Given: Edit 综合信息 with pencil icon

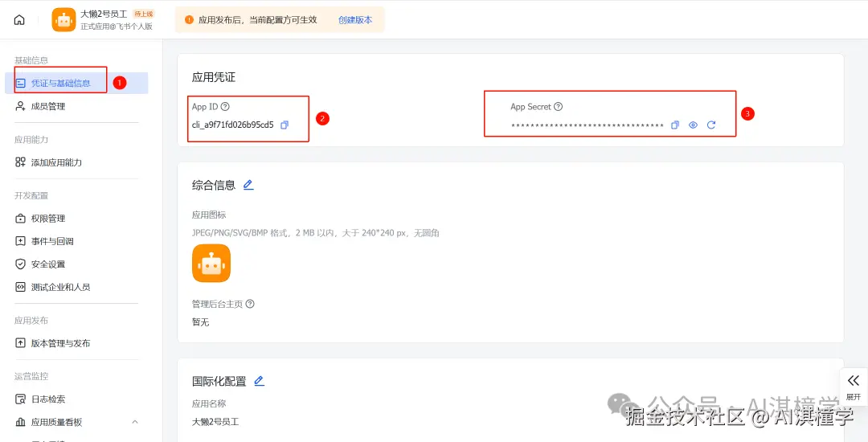Looking at the screenshot, I should point(248,185).
